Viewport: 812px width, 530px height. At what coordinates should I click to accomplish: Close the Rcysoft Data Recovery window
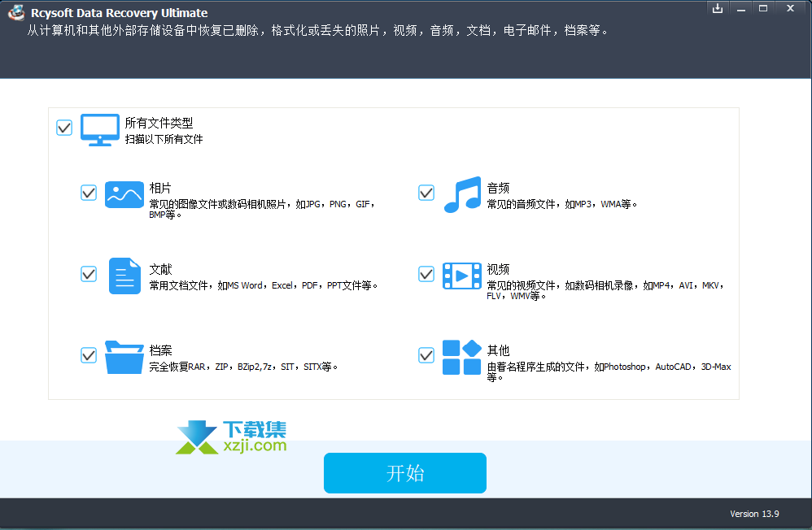(x=790, y=8)
